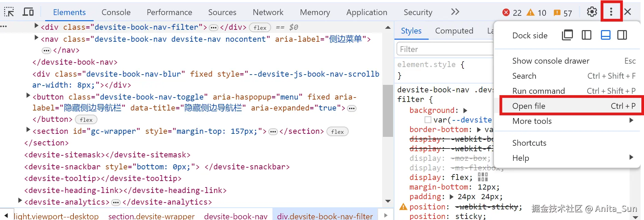Click the ellipsis under the nav element
Viewport: 644px width, 220px height.
46,51
